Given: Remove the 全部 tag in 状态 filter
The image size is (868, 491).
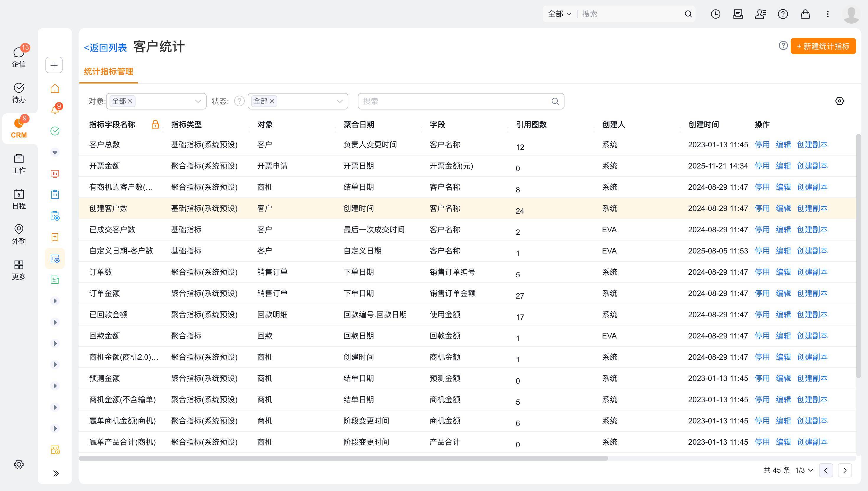Looking at the screenshot, I should point(272,101).
